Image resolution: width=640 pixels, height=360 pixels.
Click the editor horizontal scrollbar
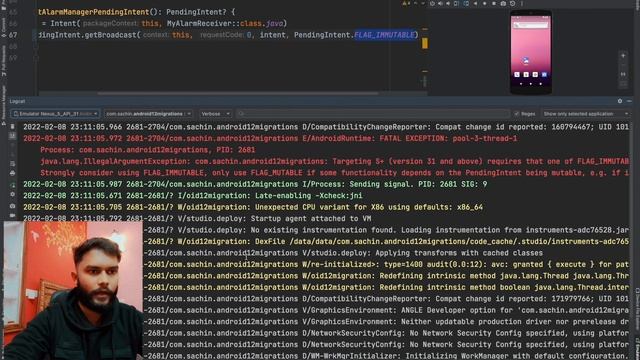click(238, 93)
